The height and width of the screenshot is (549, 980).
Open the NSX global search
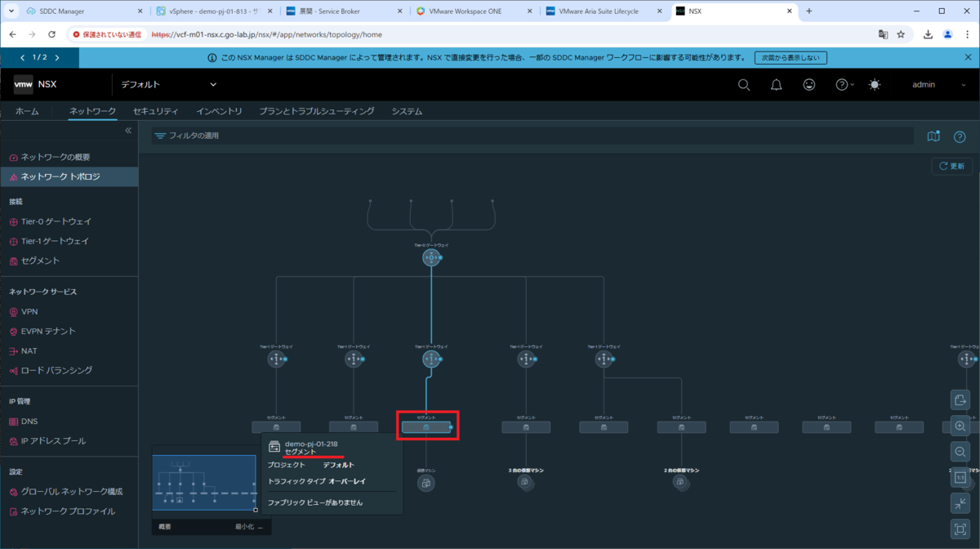tap(743, 85)
